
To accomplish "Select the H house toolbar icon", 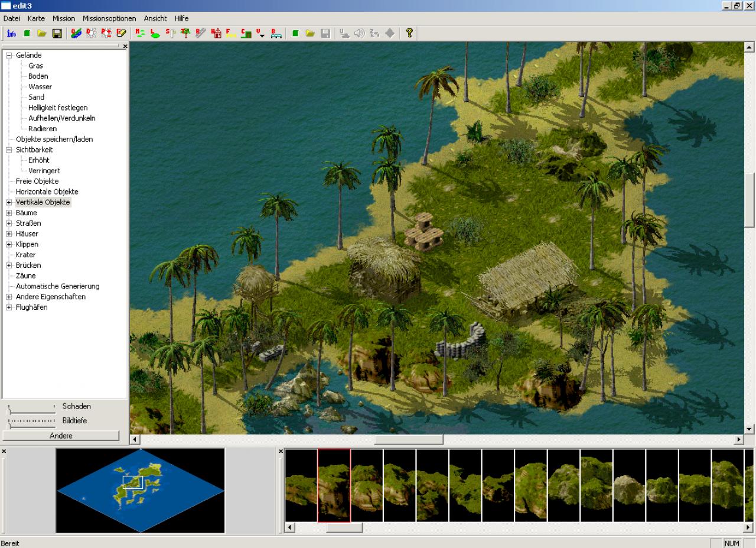I will pyautogui.click(x=216, y=33).
